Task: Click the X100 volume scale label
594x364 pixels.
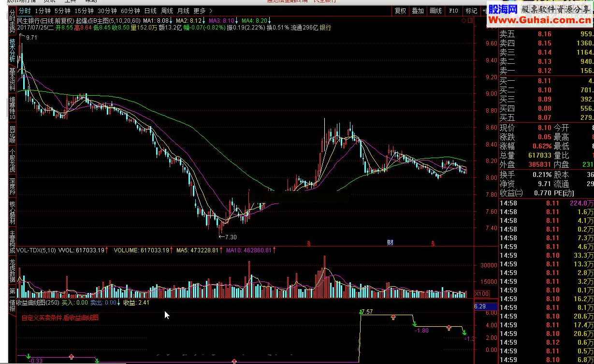Action: coord(482,293)
